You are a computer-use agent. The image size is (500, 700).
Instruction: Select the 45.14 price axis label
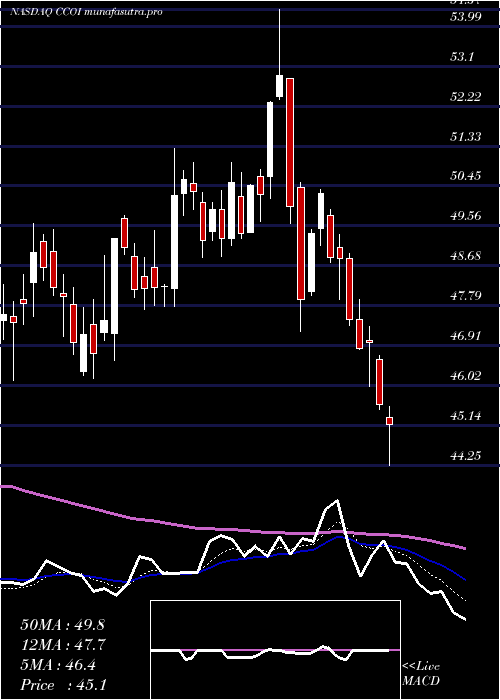[x=466, y=416]
